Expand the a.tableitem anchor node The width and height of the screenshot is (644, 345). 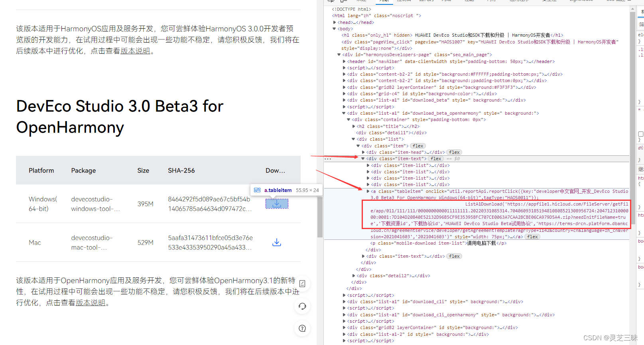click(x=368, y=191)
